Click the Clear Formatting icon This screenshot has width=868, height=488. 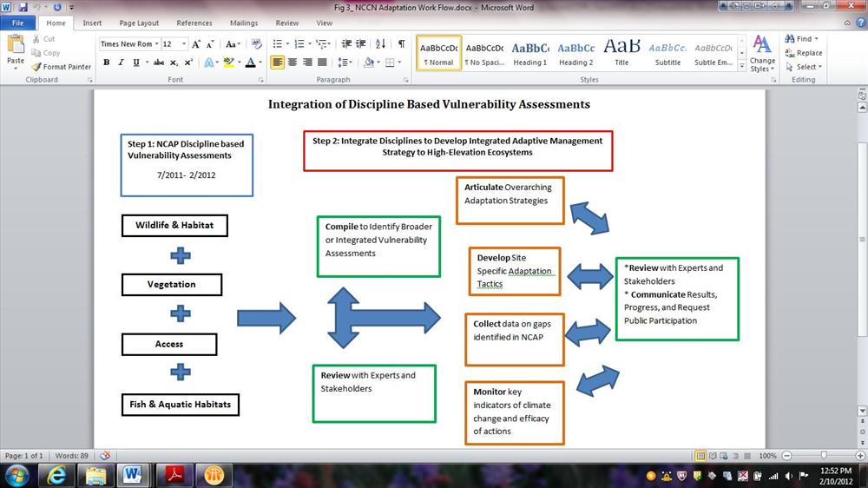click(258, 44)
